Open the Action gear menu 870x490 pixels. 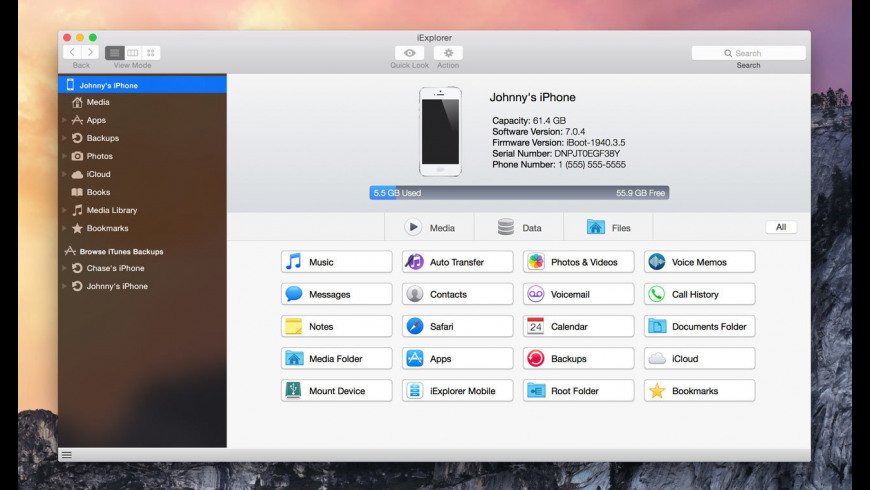click(x=447, y=53)
